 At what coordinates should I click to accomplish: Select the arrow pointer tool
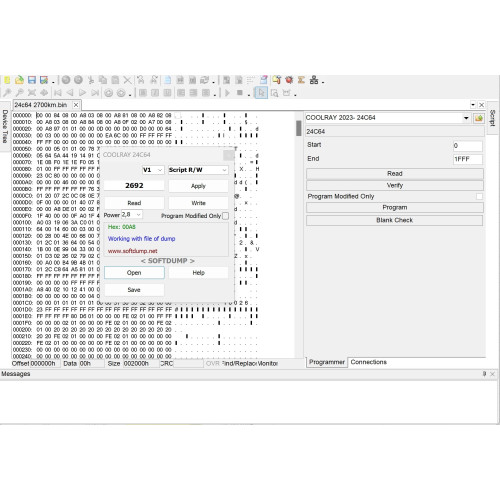(261, 93)
